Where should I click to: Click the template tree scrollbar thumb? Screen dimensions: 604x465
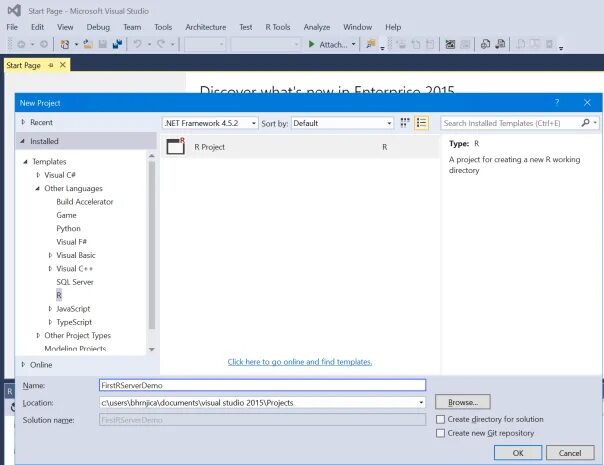point(152,245)
